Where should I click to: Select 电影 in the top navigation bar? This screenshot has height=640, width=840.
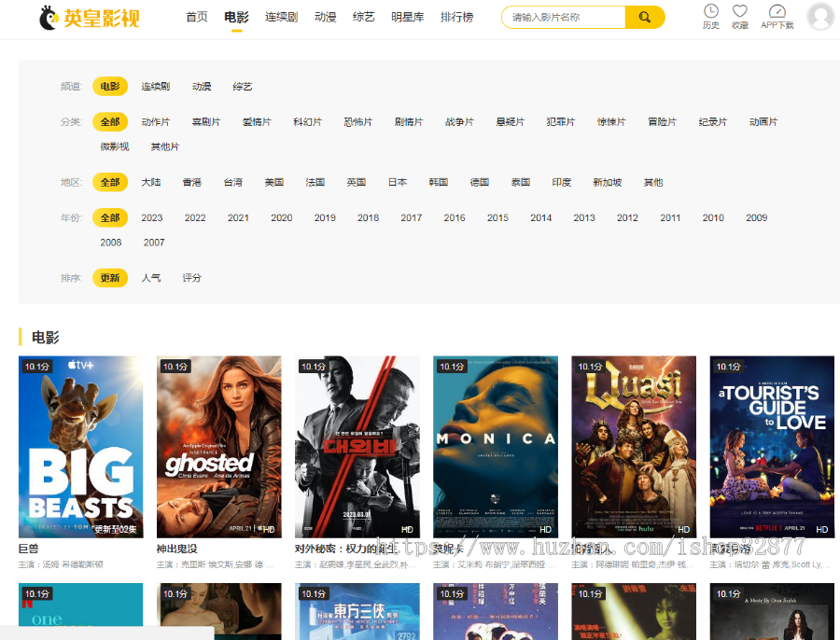236,17
